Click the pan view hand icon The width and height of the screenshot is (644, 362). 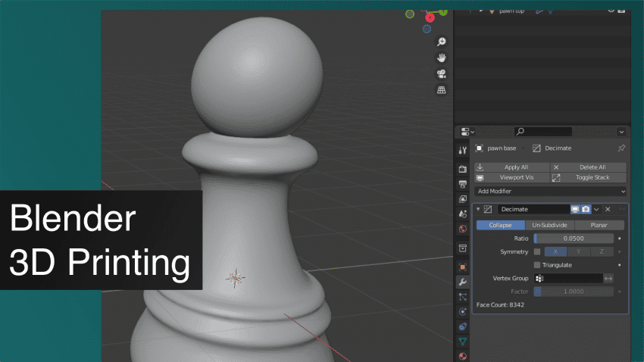(x=442, y=58)
